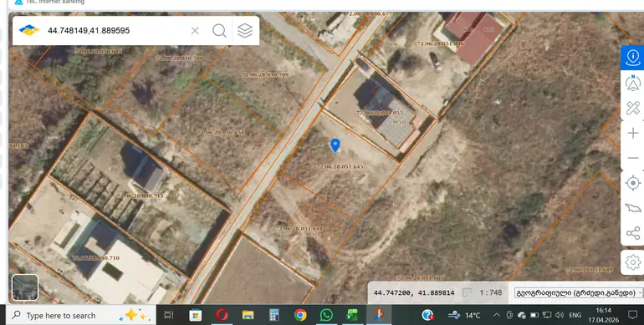The width and height of the screenshot is (644, 325).
Task: Open the ruler and pencil measure tool
Action: click(633, 108)
